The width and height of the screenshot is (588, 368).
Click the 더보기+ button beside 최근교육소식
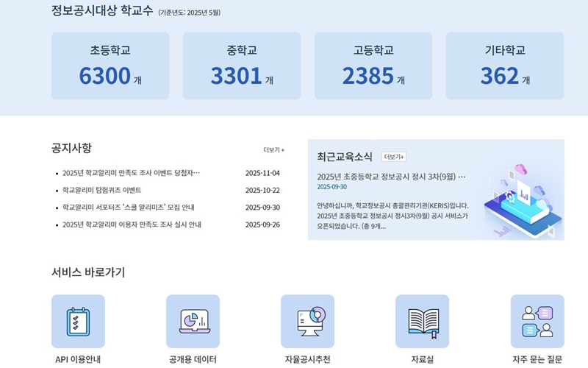394,157
